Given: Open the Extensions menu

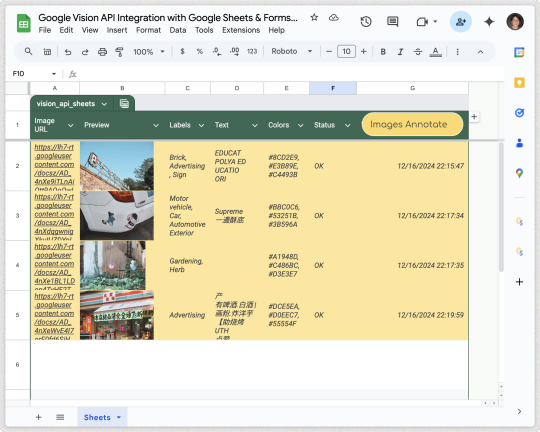Looking at the screenshot, I should (x=241, y=30).
